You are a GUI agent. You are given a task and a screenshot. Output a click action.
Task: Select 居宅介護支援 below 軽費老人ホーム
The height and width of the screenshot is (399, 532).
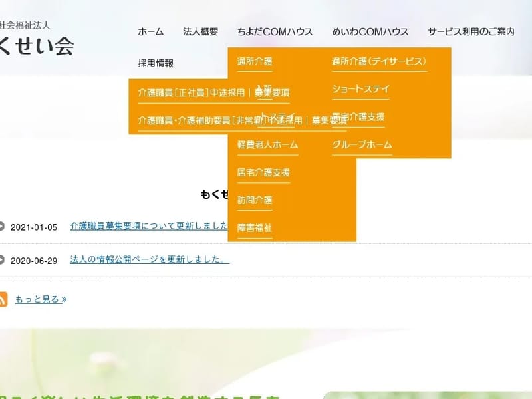tap(263, 172)
